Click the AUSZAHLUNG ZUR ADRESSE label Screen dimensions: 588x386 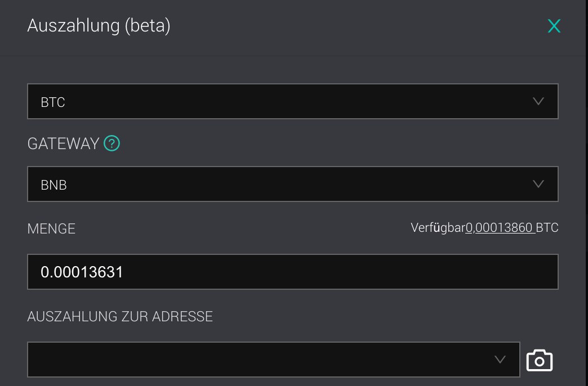tap(120, 316)
